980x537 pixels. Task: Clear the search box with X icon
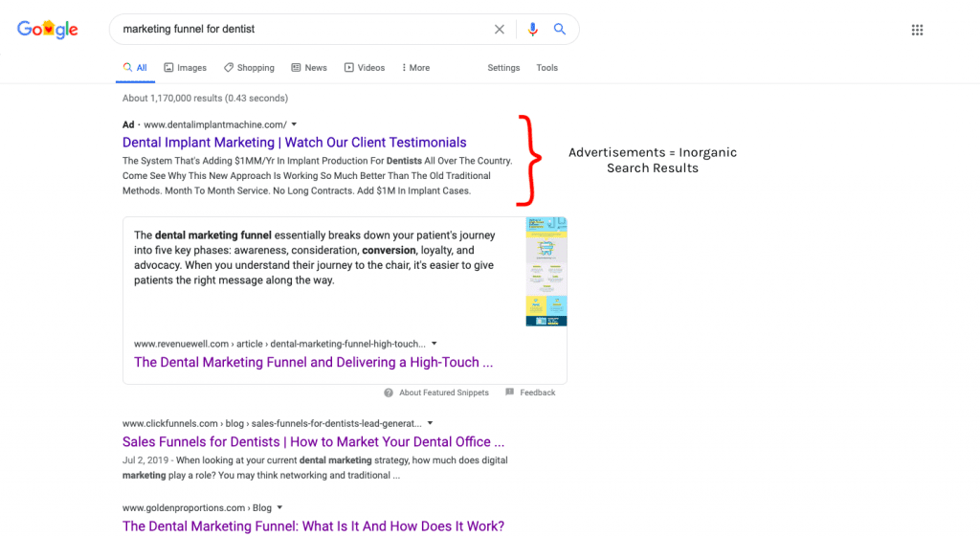point(500,30)
